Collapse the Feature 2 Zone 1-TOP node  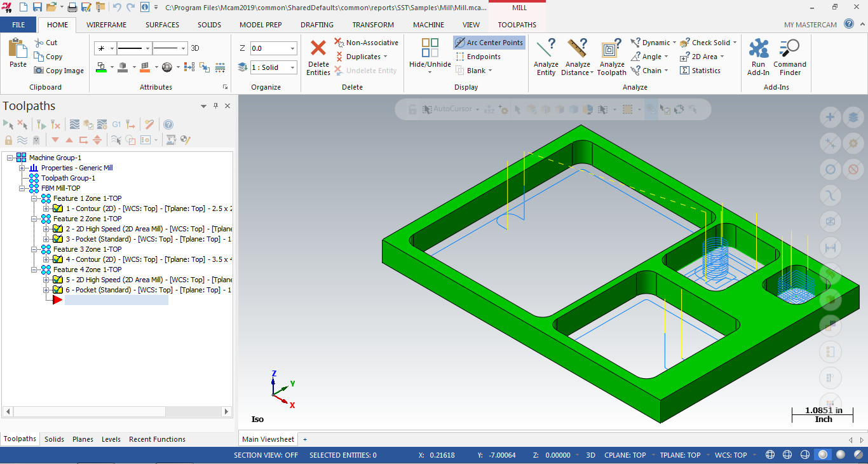click(37, 219)
